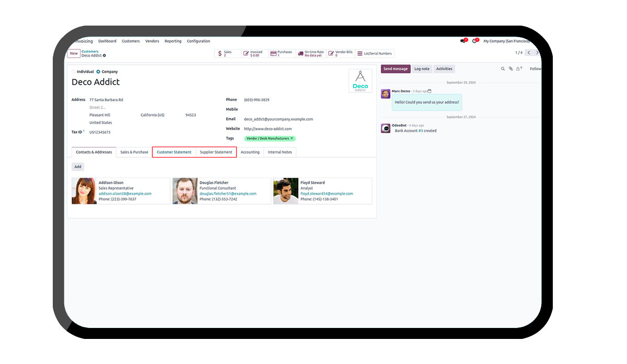This screenshot has height=364, width=627.
Task: Switch to Customer Statement tab
Action: pyautogui.click(x=174, y=152)
